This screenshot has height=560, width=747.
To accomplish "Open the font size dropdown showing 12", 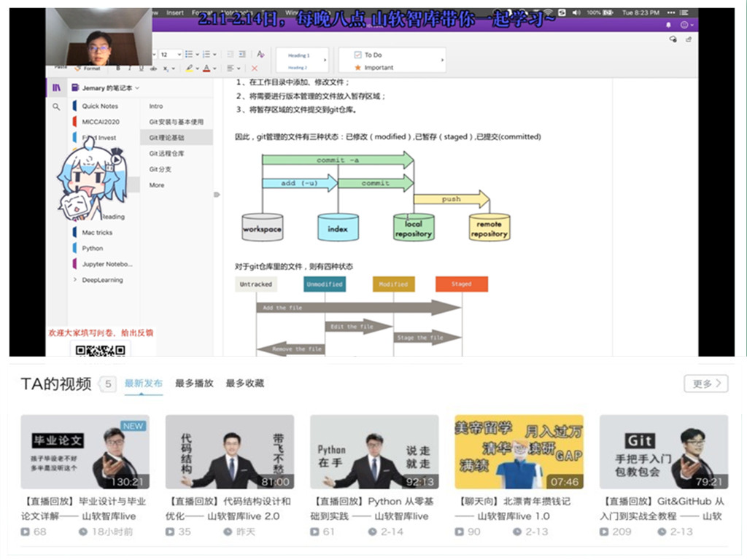I will tap(170, 53).
